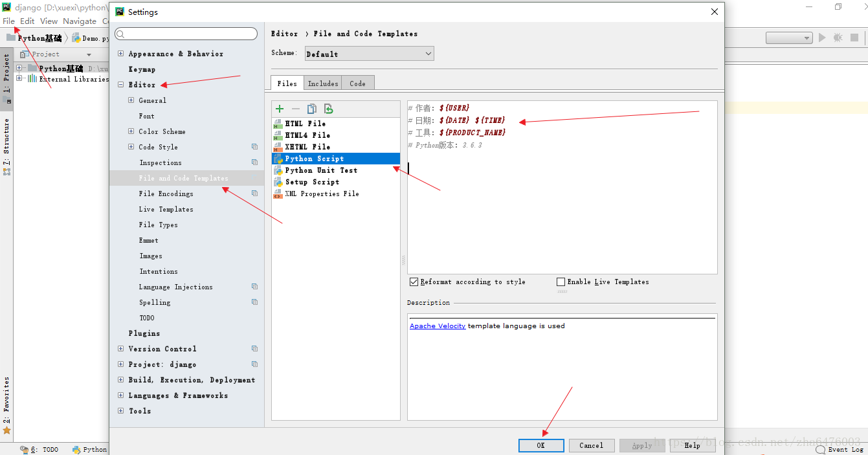This screenshot has height=455, width=868.
Task: Switch to the Includes tab
Action: click(323, 83)
